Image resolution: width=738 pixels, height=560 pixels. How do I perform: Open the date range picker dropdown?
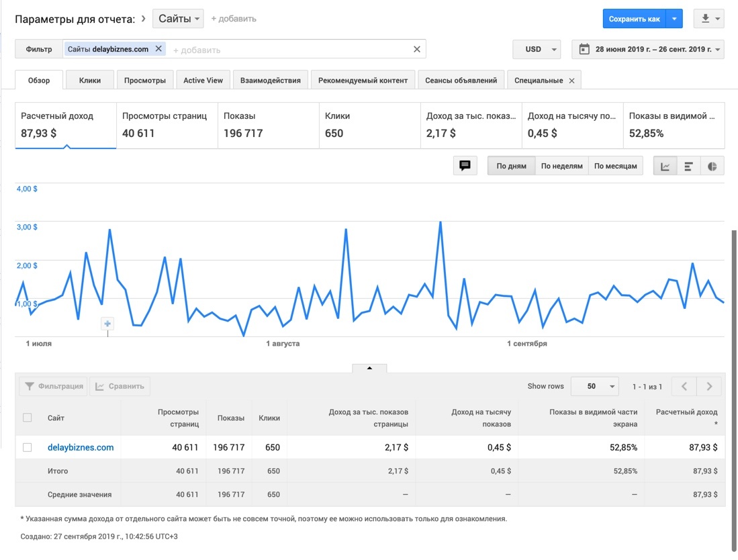point(648,49)
